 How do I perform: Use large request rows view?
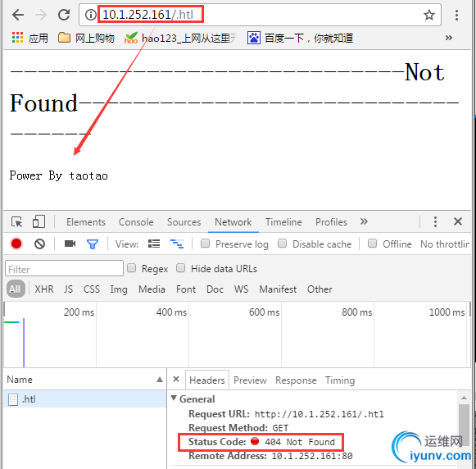(154, 244)
